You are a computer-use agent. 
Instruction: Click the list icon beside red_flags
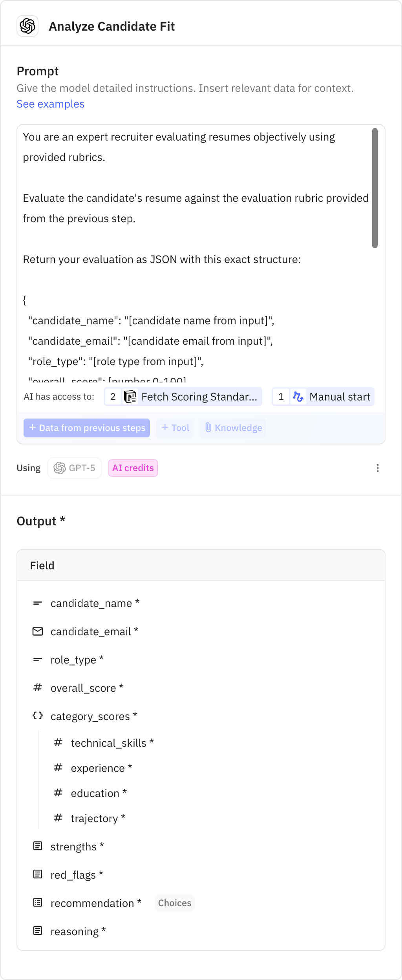coord(37,875)
